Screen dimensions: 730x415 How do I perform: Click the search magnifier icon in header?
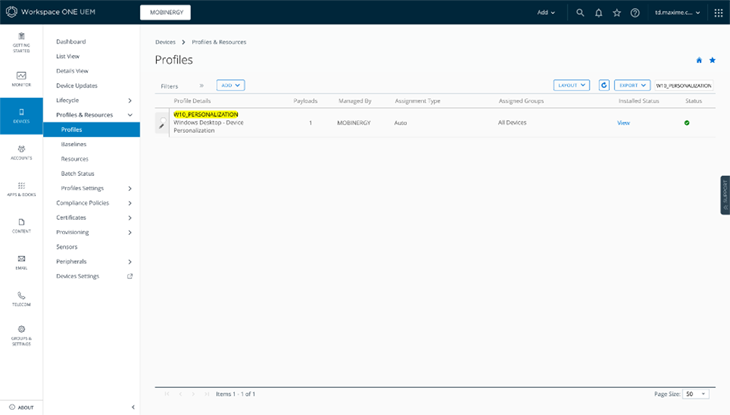click(580, 13)
